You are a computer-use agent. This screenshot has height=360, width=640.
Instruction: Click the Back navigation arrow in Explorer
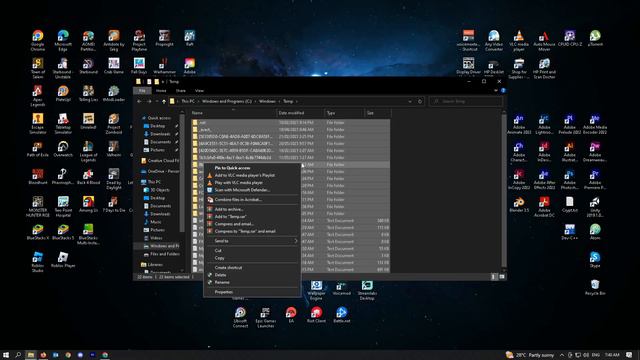pyautogui.click(x=140, y=101)
